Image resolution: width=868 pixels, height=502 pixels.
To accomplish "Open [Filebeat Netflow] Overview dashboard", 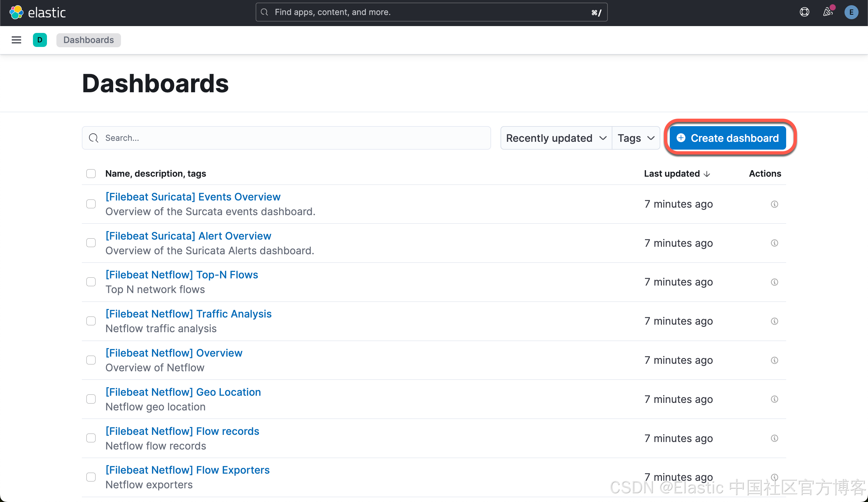I will coord(174,353).
